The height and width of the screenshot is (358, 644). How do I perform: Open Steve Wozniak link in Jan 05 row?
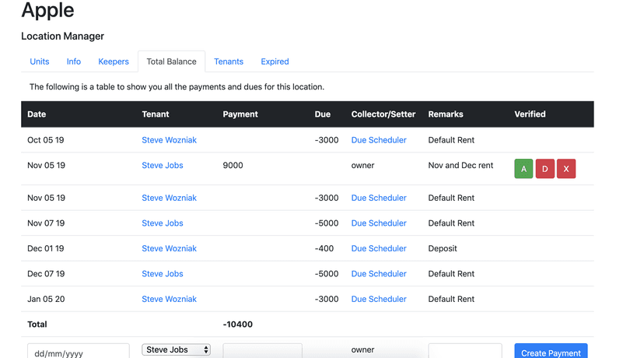[169, 299]
